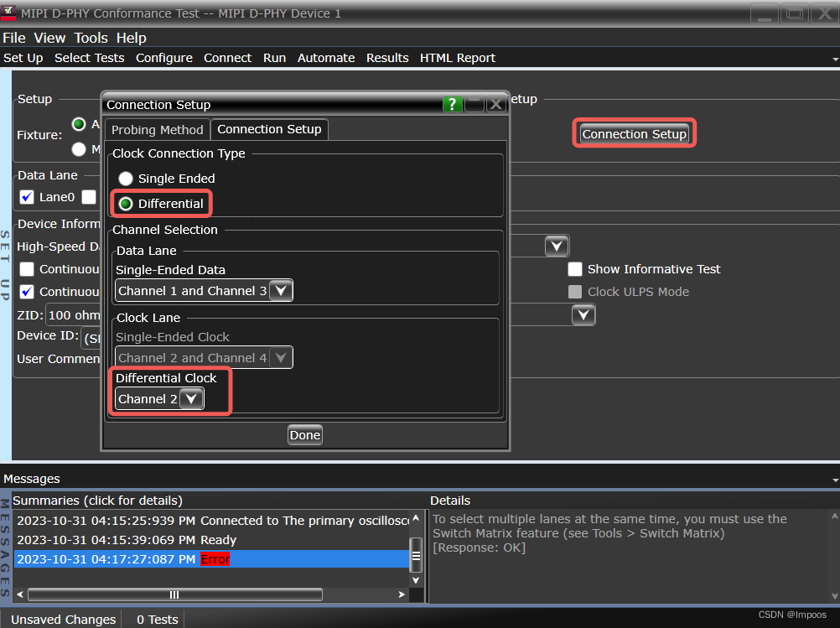Open the HTML Report section
The image size is (840, 628).
pyautogui.click(x=458, y=57)
